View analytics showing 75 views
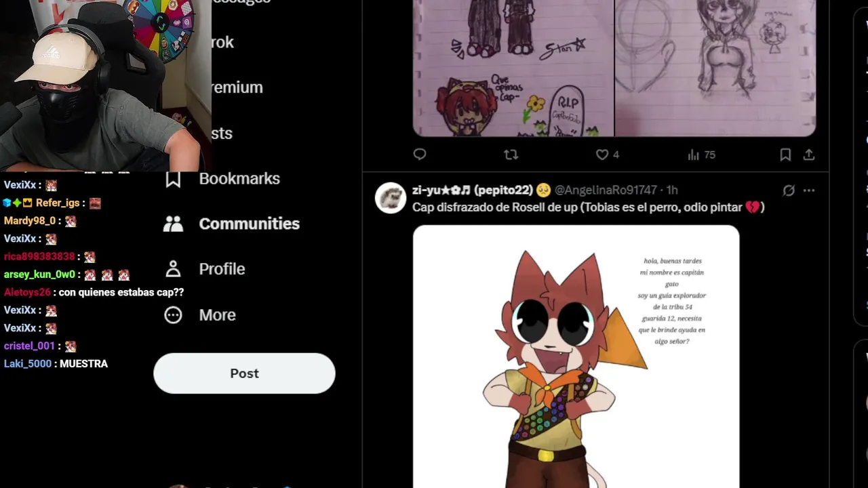Image resolution: width=868 pixels, height=488 pixels. coord(701,155)
